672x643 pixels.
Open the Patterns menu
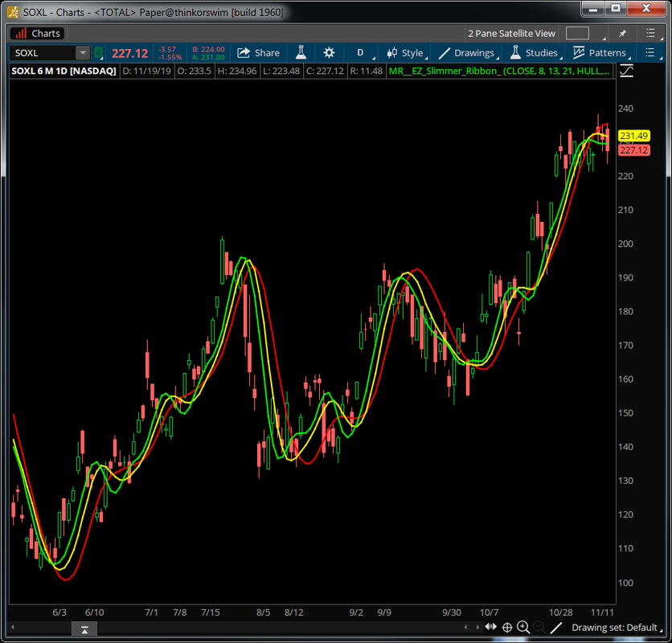pyautogui.click(x=600, y=53)
